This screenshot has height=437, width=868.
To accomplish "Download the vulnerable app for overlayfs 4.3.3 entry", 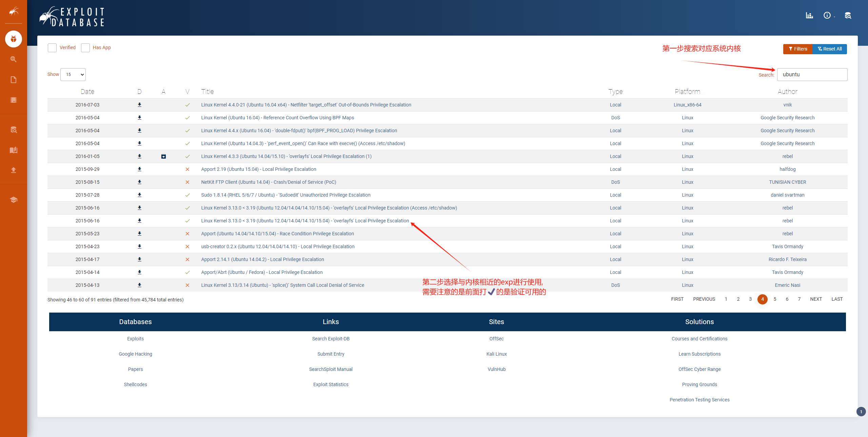I will 163,156.
